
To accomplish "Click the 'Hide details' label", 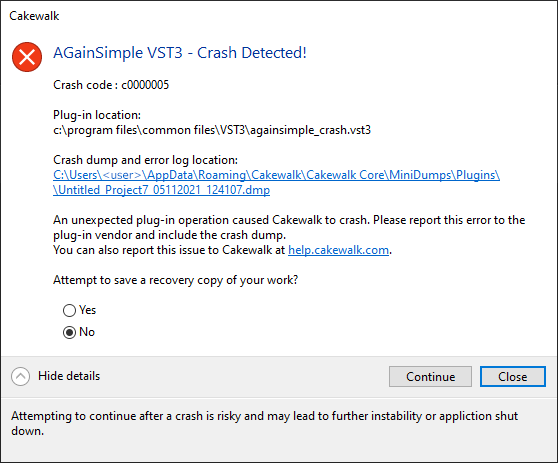I will point(69,376).
